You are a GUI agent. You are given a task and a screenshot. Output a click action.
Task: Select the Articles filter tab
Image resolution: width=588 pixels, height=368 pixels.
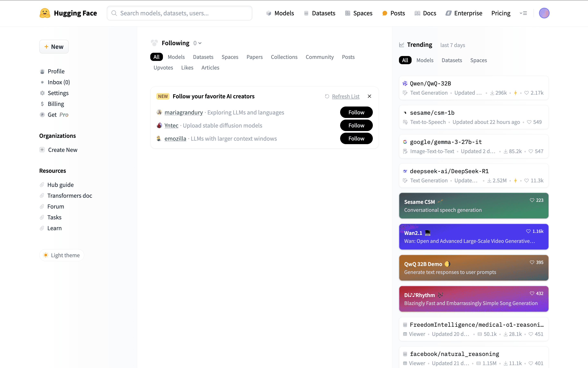click(210, 68)
